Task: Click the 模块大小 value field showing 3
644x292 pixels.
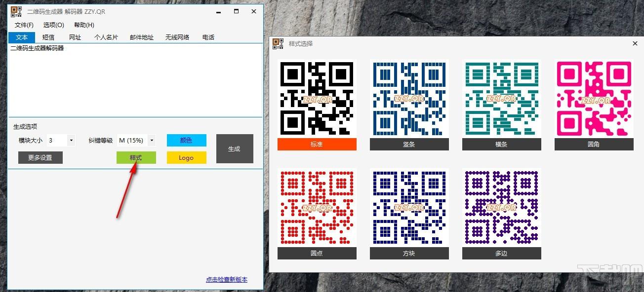Action: (57, 141)
